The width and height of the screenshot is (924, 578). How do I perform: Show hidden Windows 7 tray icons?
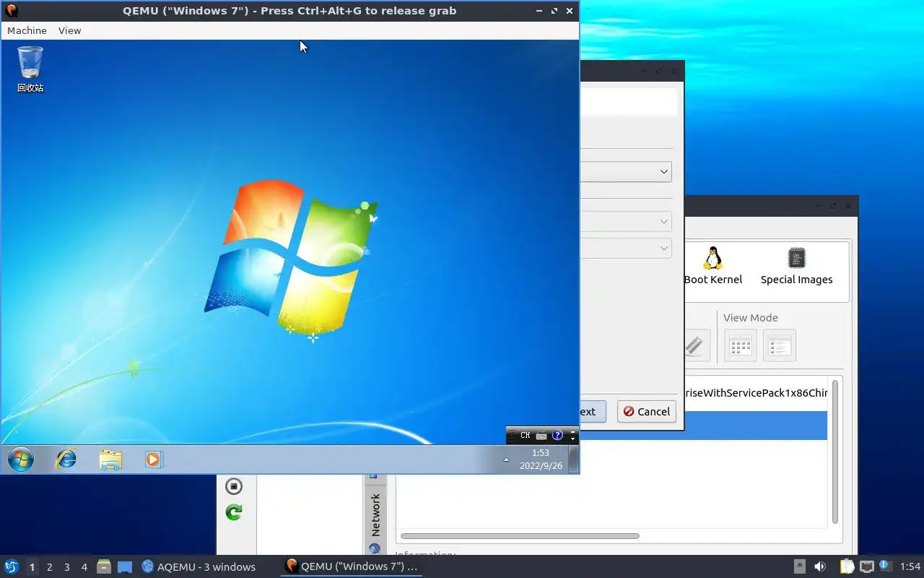click(x=506, y=460)
